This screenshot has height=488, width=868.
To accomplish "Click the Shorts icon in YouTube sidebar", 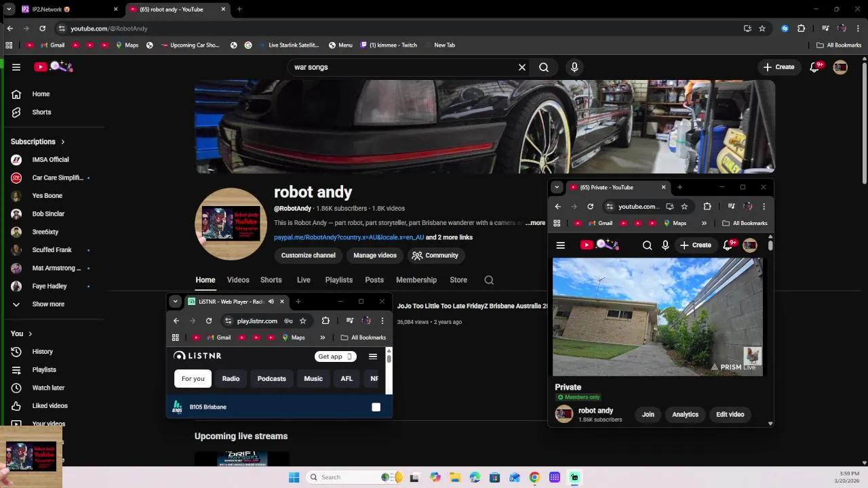I will tap(16, 112).
